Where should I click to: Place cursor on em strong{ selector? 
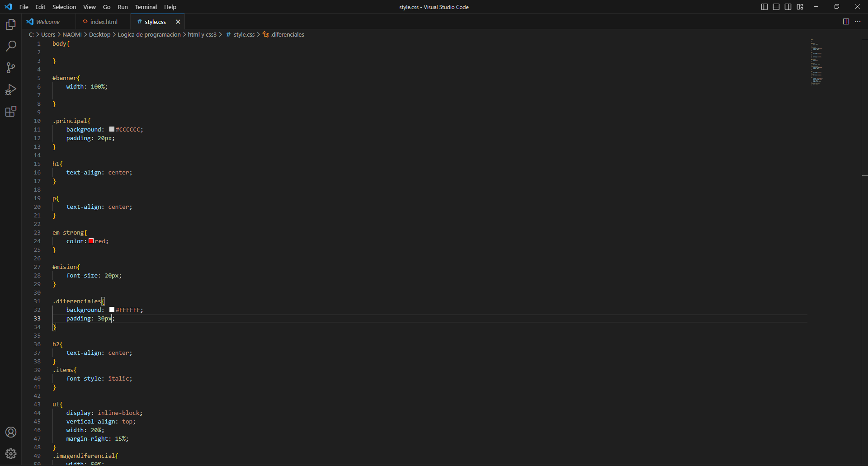(x=70, y=233)
